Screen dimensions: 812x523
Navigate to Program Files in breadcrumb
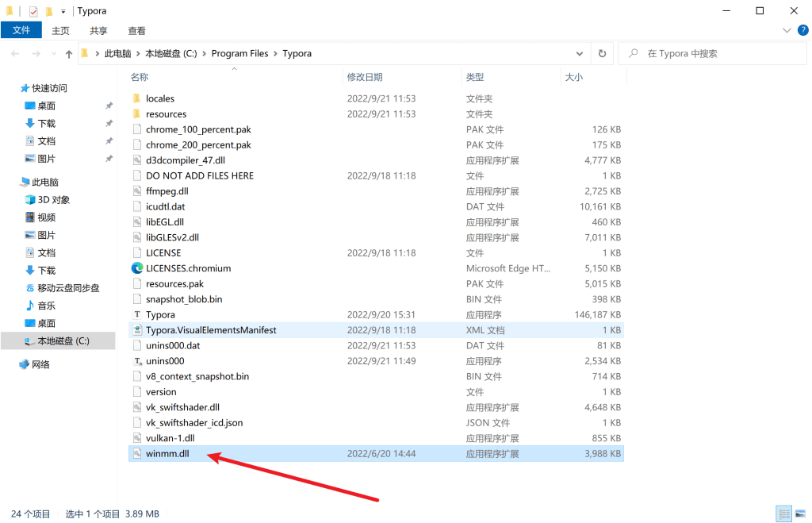coord(239,54)
